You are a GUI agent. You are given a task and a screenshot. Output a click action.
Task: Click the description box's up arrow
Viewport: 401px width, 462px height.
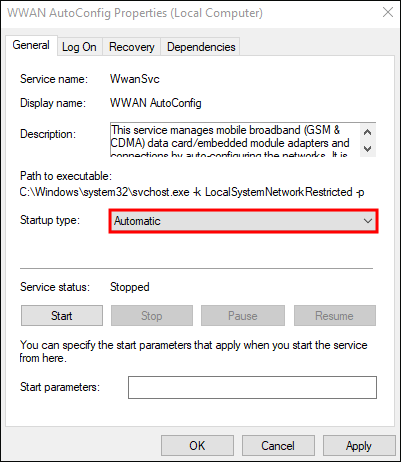(367, 132)
